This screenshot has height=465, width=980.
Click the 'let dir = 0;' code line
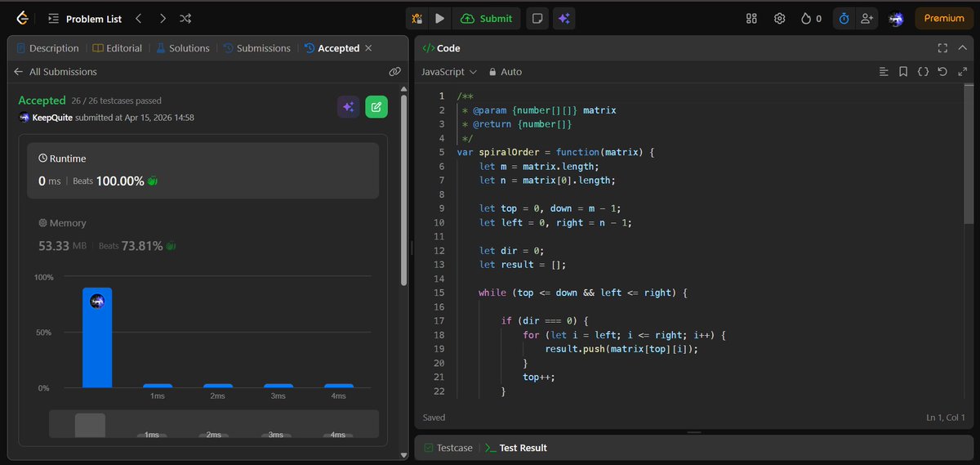[x=512, y=250]
